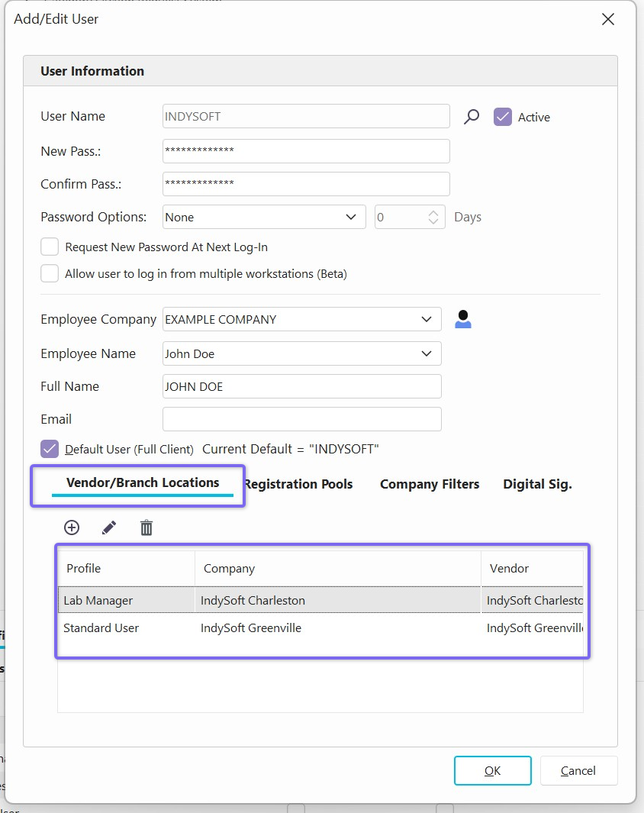Close the Add/Edit User dialog
This screenshot has width=644, height=813.
click(x=607, y=20)
